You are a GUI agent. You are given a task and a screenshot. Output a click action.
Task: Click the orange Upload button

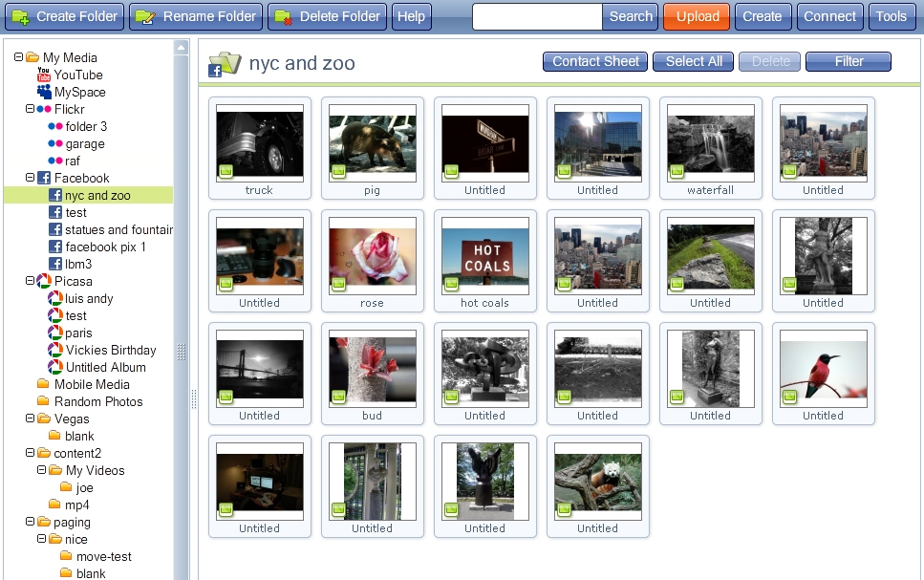pos(698,16)
